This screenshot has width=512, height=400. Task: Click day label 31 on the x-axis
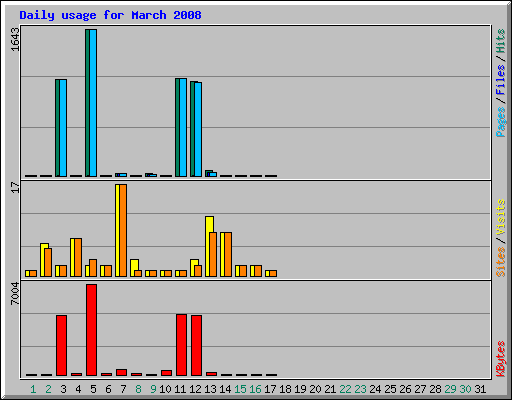pos(480,389)
